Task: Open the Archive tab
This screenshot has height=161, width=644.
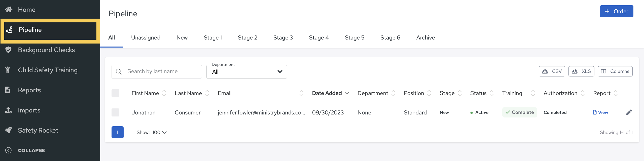Action: coord(425,37)
